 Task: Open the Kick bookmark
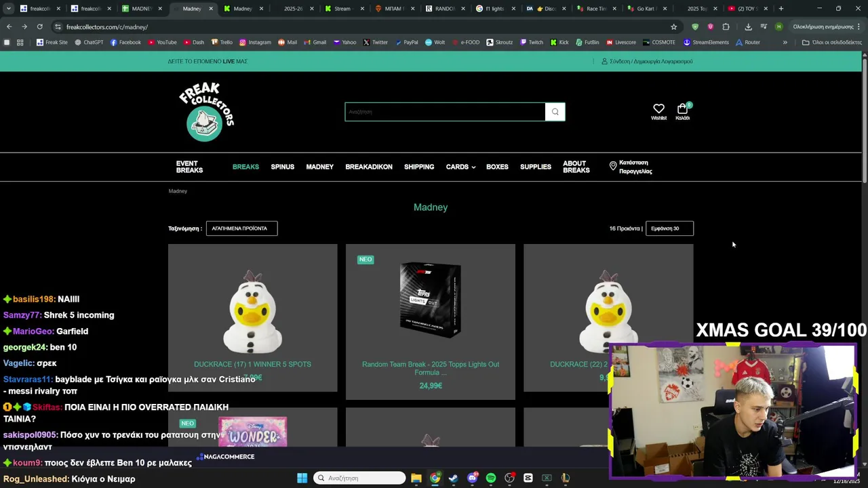pos(559,42)
